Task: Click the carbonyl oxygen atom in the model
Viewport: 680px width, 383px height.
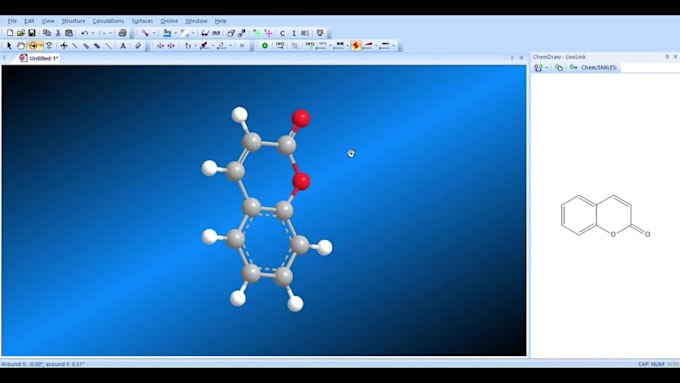Action: point(301,118)
